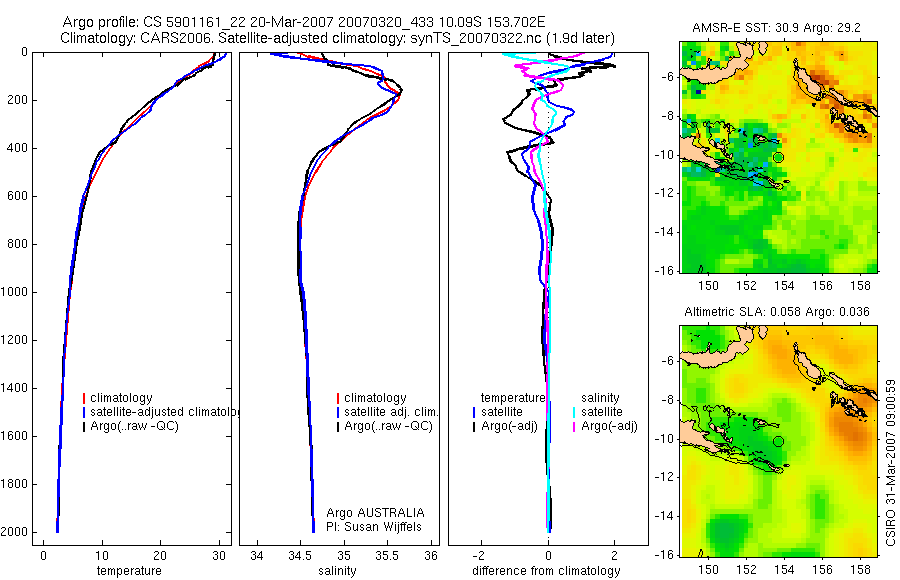Click magenta salinity Argo(-adj) legend swatch
The width and height of the screenshot is (900, 580).
574,426
